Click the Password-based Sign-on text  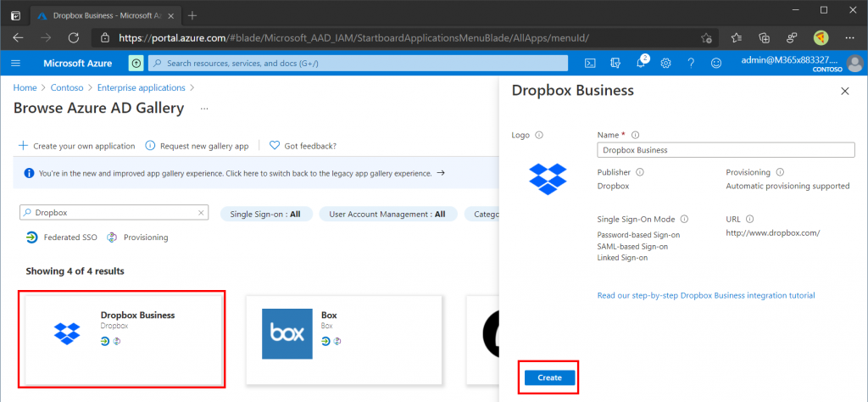(639, 235)
